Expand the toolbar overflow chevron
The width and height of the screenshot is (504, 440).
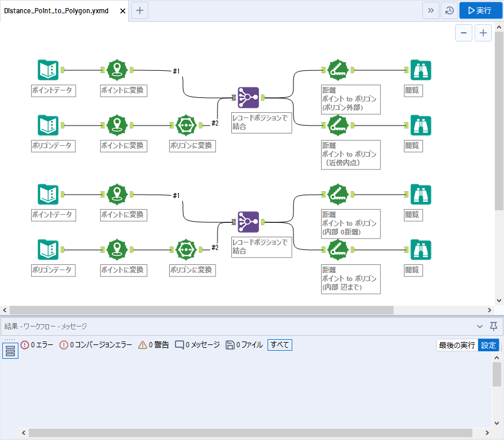(x=431, y=10)
